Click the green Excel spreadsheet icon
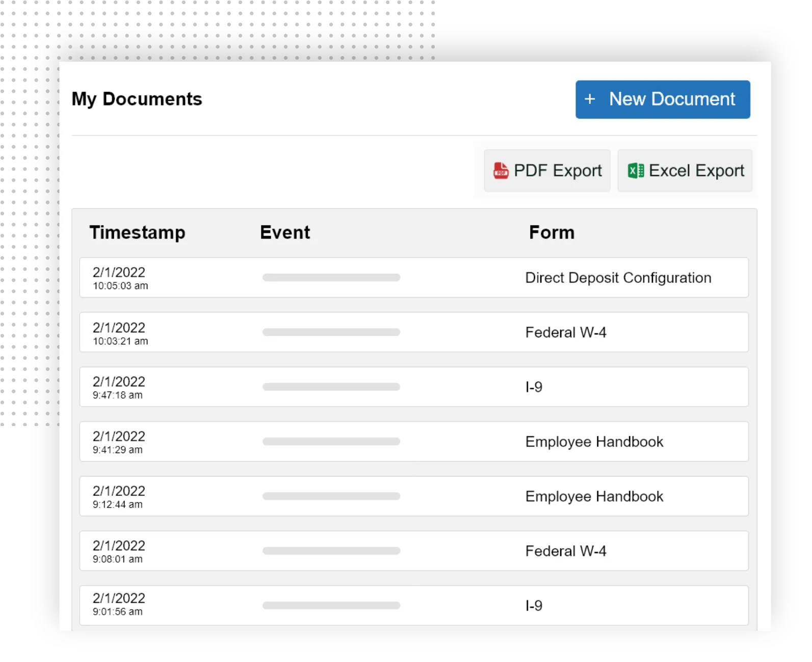 coord(636,171)
